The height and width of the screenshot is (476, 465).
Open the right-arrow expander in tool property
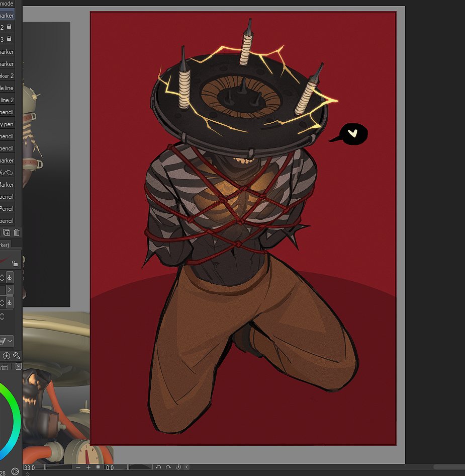10,290
